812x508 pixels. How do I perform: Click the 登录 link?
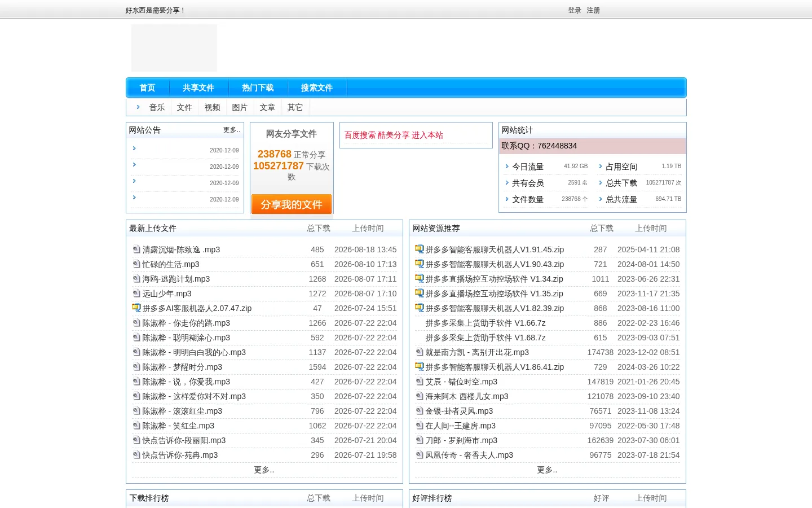[x=575, y=10]
